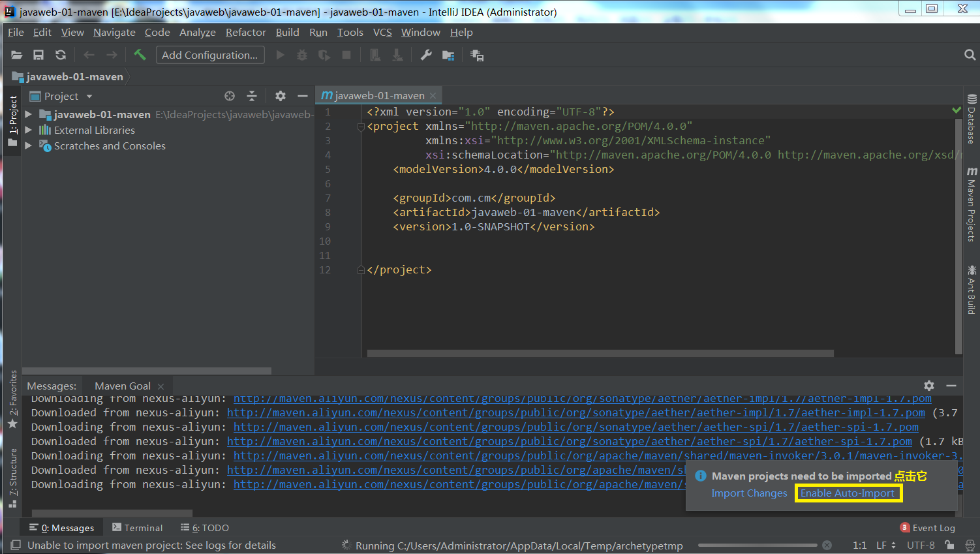
Task: Click Run with Coverage icon
Action: [324, 55]
